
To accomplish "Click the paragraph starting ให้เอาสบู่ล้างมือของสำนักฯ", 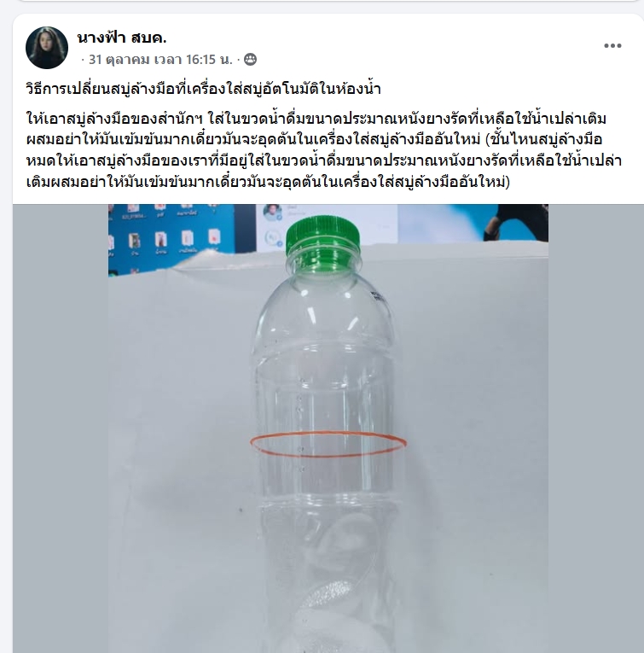I will click(x=324, y=150).
